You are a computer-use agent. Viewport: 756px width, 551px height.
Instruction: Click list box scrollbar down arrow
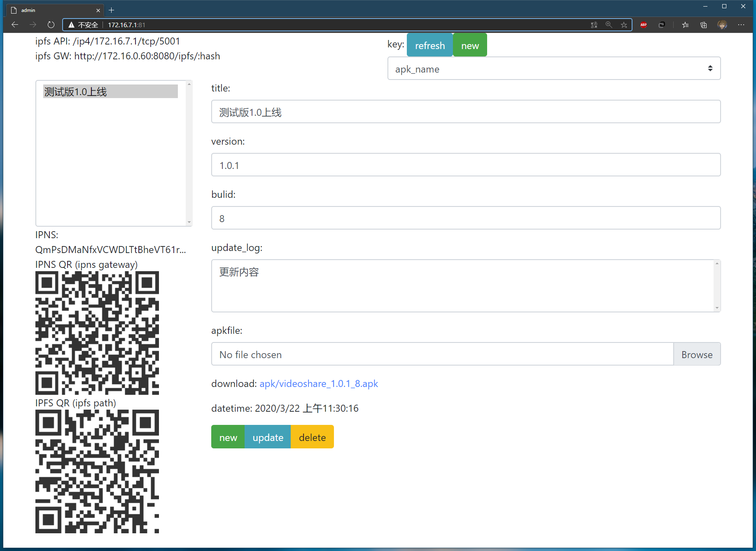click(189, 222)
